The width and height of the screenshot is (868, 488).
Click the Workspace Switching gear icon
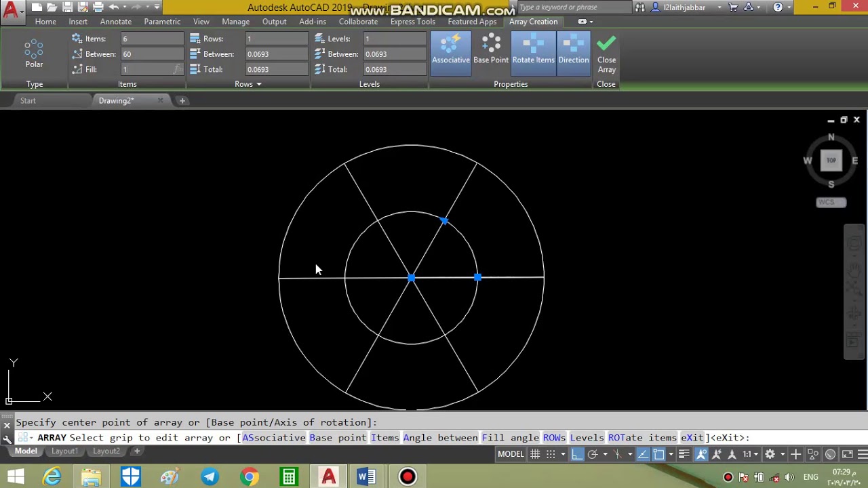pos(770,454)
